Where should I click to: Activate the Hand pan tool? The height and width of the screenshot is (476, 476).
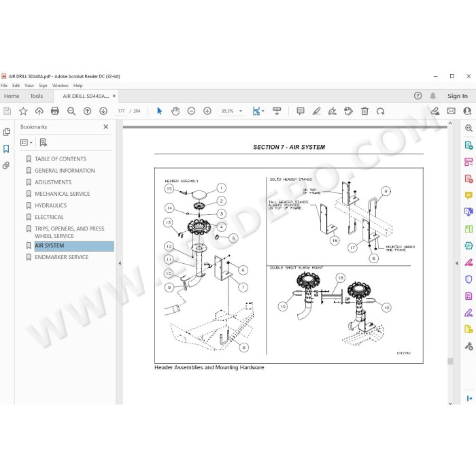point(175,111)
